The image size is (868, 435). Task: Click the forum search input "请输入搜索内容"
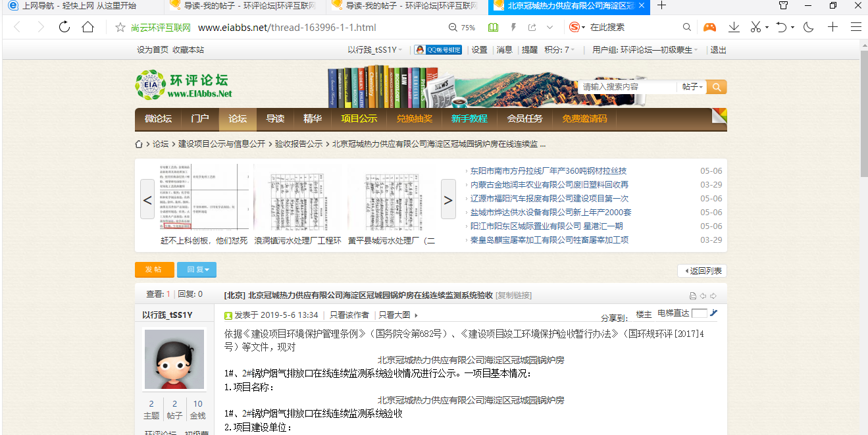[x=627, y=87]
